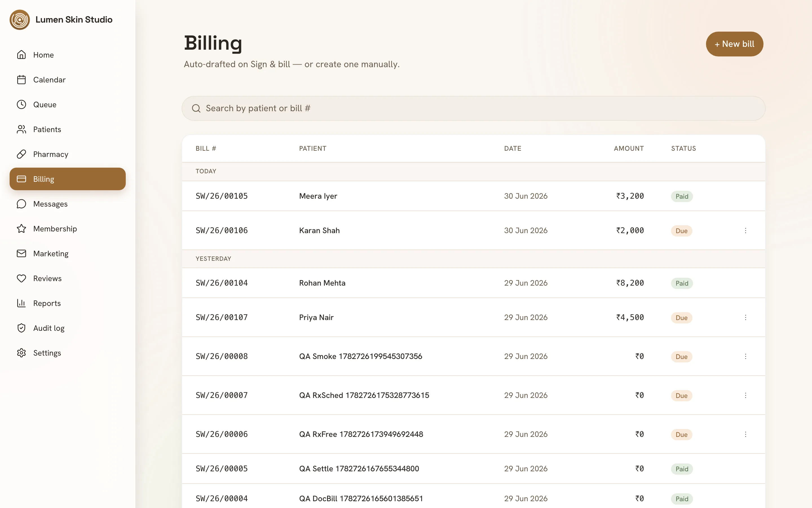Open the Audit log page link
Image resolution: width=812 pixels, height=508 pixels.
(x=67, y=328)
